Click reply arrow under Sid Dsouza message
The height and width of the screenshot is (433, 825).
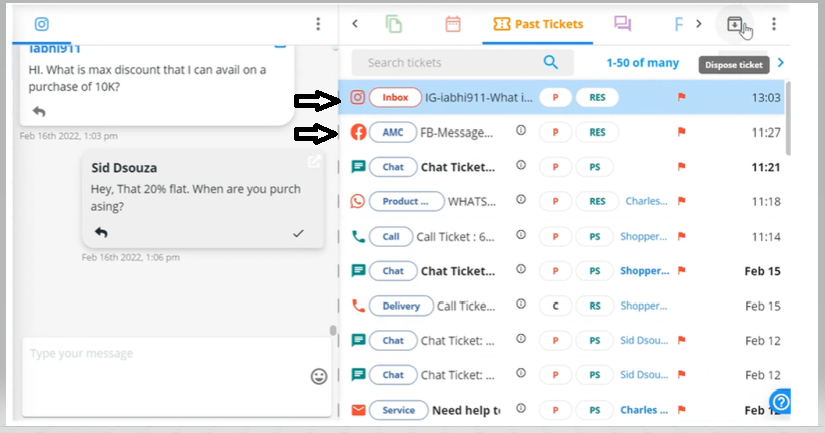point(101,232)
